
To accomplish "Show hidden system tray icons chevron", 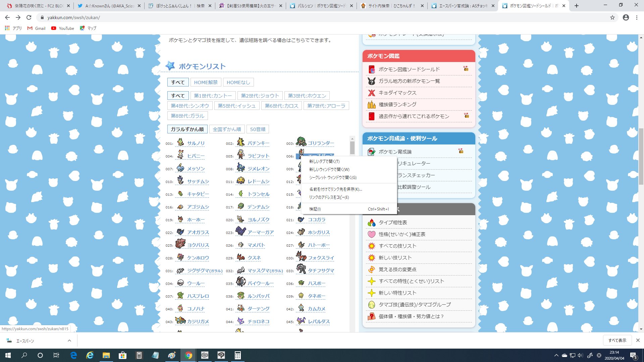I will tap(556, 355).
